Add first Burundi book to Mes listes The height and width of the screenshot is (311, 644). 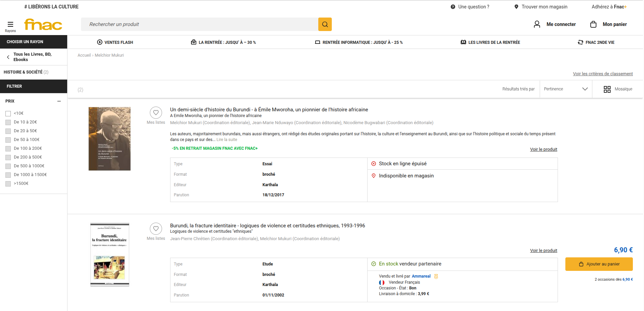tap(156, 113)
